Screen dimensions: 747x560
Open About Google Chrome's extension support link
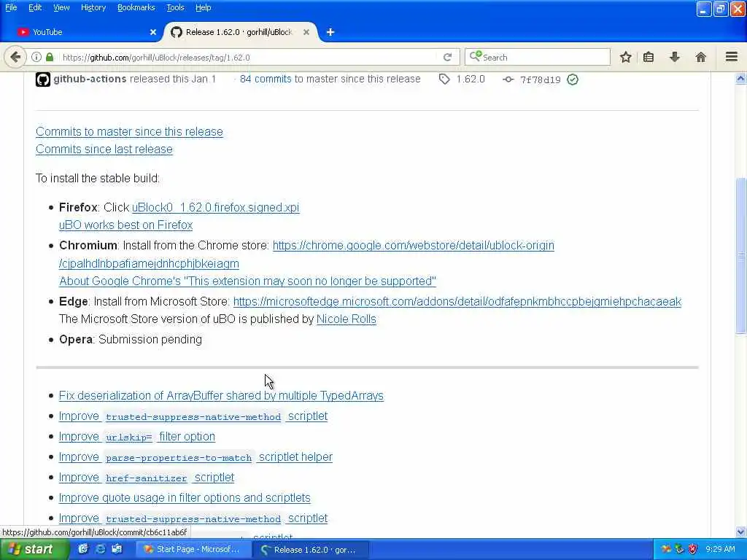[x=247, y=281]
